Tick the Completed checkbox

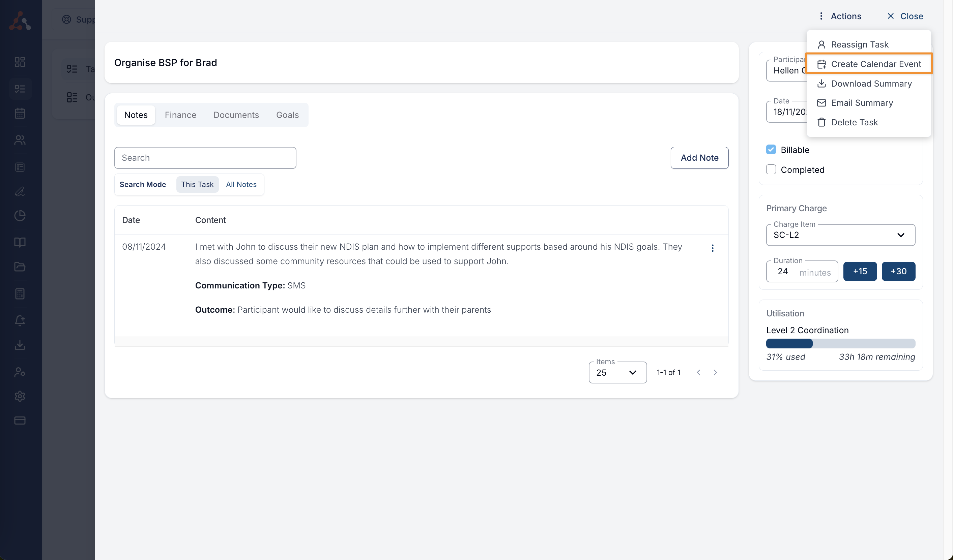pyautogui.click(x=771, y=170)
